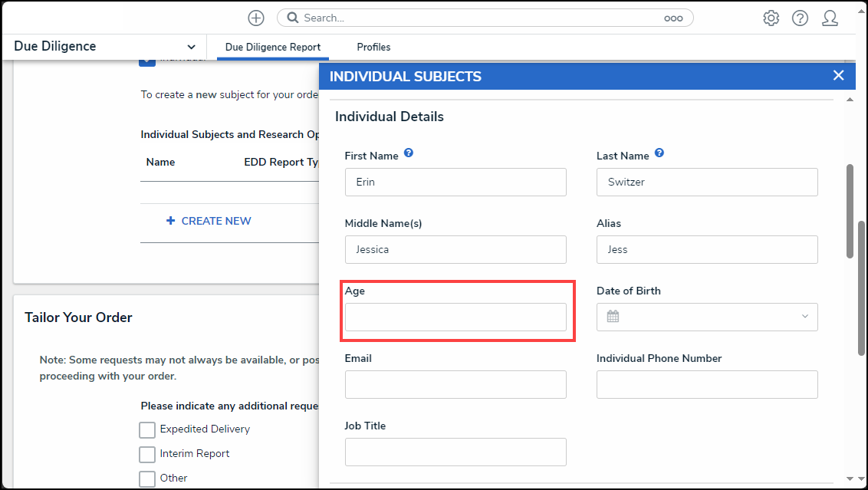
Task: Click the First Name help tooltip icon
Action: click(x=409, y=153)
